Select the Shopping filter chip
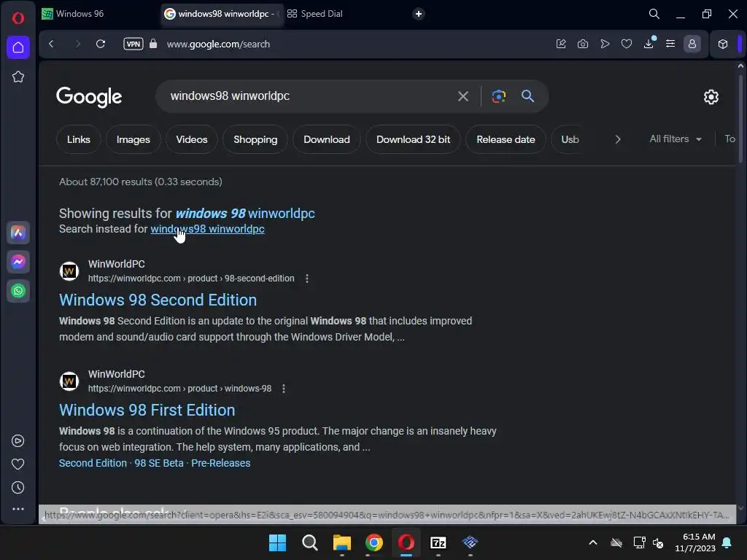The width and height of the screenshot is (747, 560). 255,139
